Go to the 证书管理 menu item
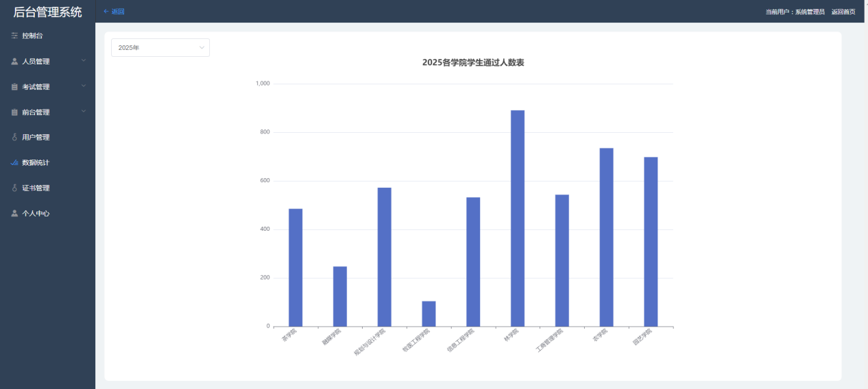The image size is (868, 389). [36, 188]
